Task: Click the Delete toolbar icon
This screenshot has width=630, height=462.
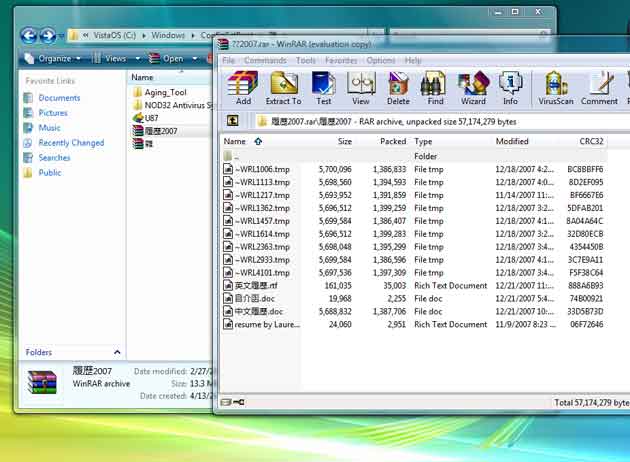Action: tap(398, 88)
